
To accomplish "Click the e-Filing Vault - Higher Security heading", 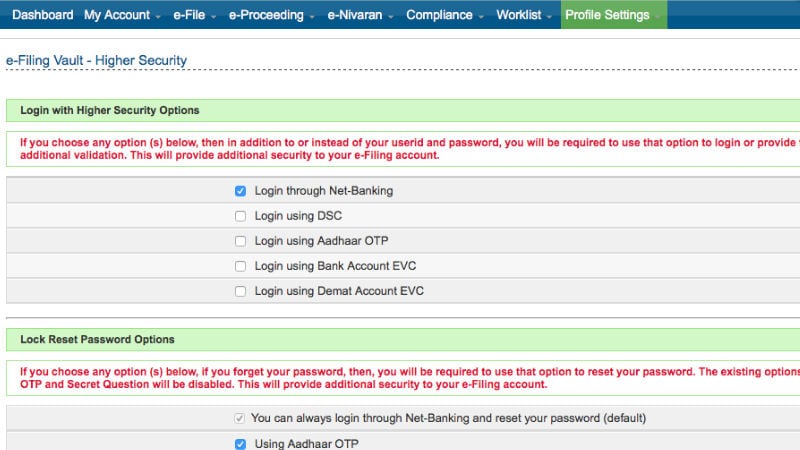I will (96, 60).
